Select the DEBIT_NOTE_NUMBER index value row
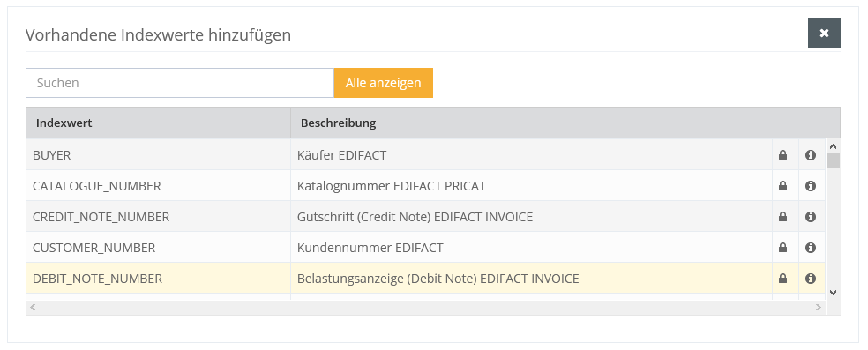This screenshot has width=868, height=350. pyautogui.click(x=425, y=279)
